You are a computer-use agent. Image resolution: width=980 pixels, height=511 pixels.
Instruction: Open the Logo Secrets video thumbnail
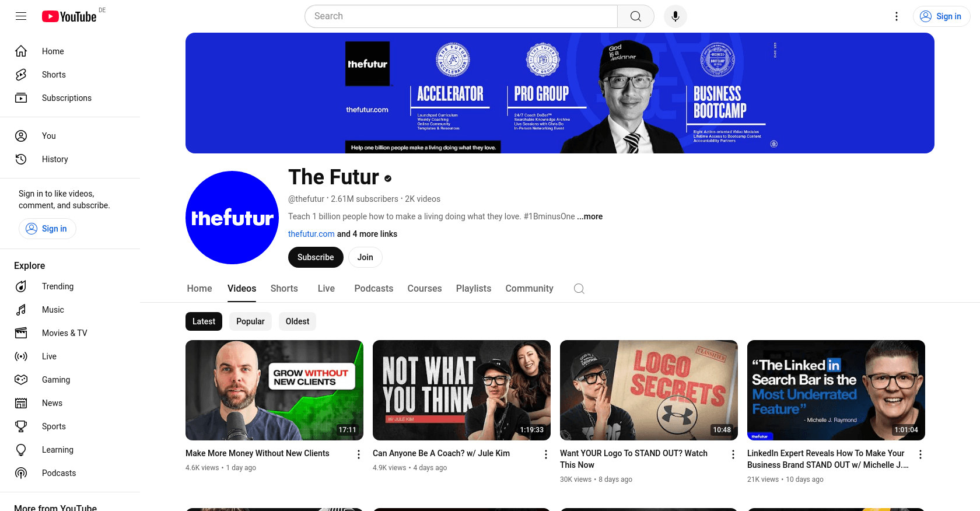[649, 390]
